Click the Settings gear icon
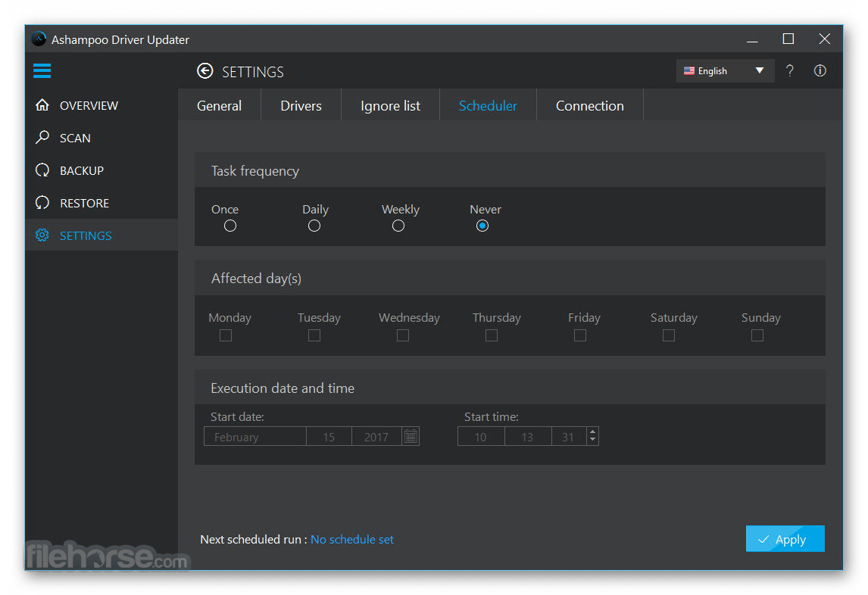The height and width of the screenshot is (595, 868). tap(42, 235)
